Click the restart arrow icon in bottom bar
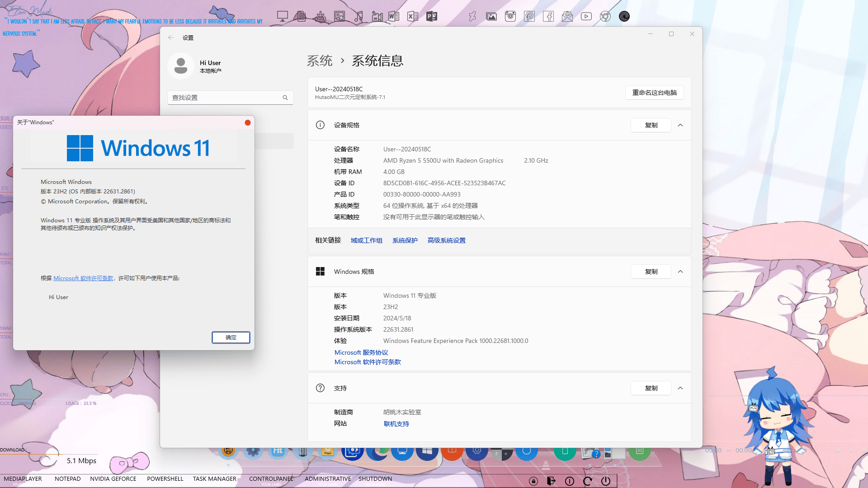Image resolution: width=868 pixels, height=488 pixels. (587, 481)
